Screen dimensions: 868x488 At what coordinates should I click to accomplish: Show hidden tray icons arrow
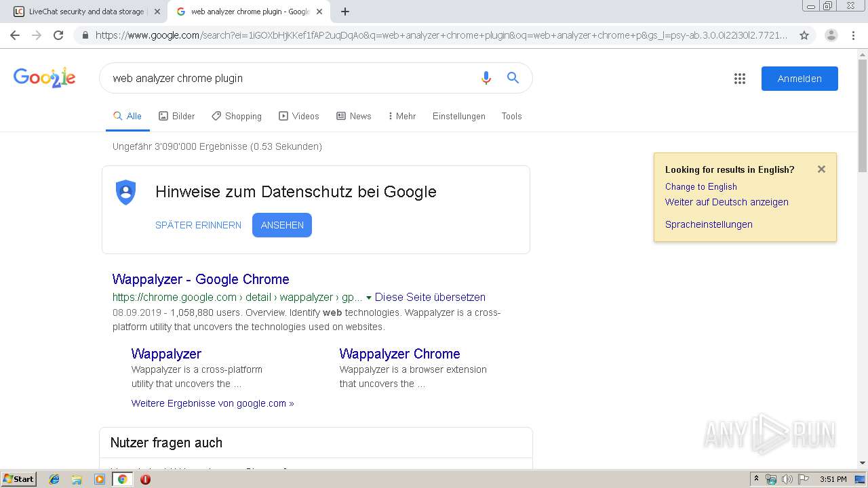[756, 479]
